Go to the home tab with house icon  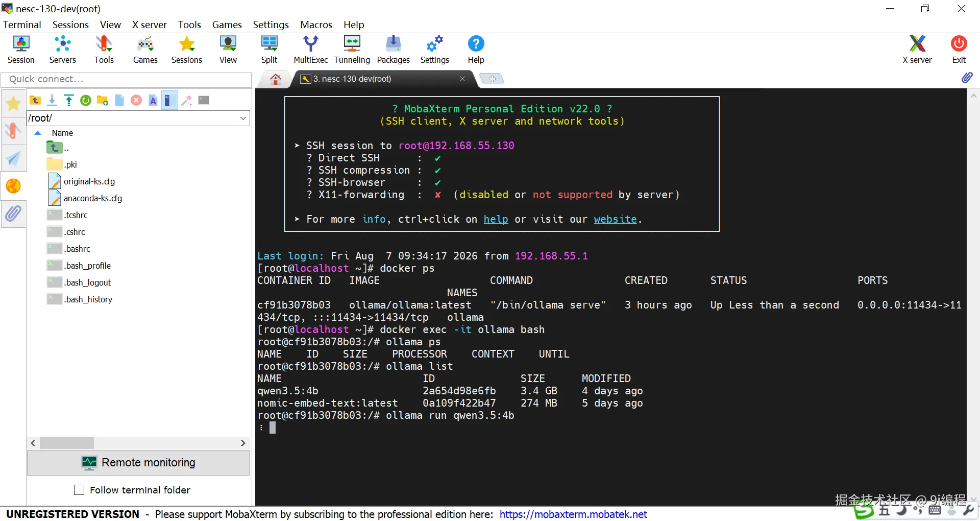tap(276, 79)
